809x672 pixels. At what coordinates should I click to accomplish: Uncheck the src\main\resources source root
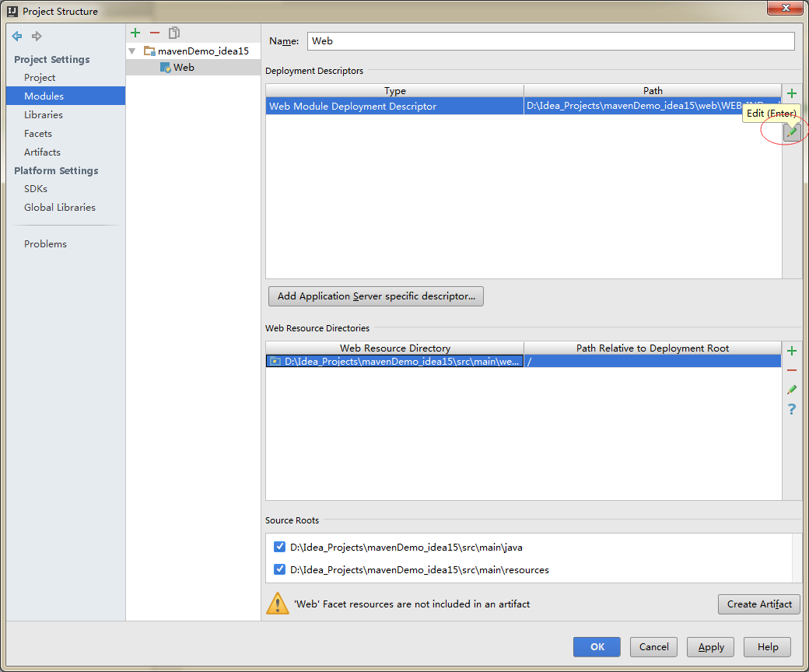pos(279,569)
